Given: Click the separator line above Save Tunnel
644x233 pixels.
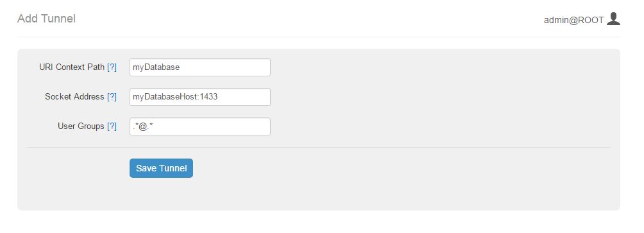Looking at the screenshot, I should [319, 147].
